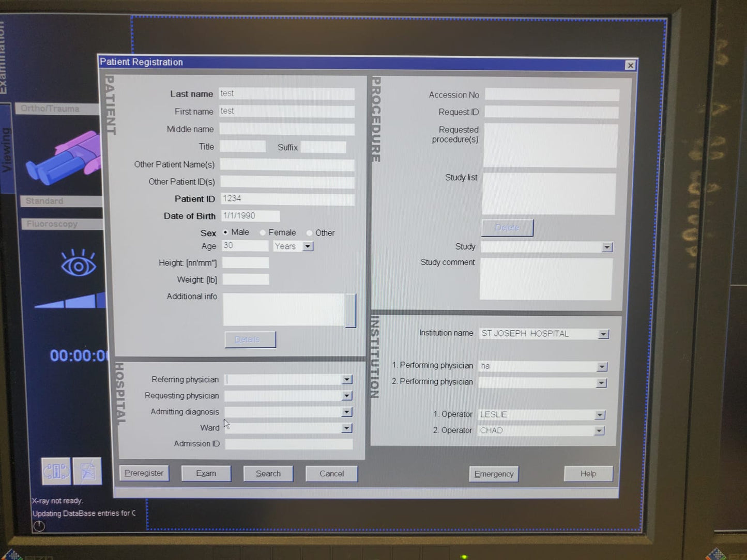Viewport: 747px width, 560px height.
Task: Switch to the Examination tab
Action: (x=3, y=57)
